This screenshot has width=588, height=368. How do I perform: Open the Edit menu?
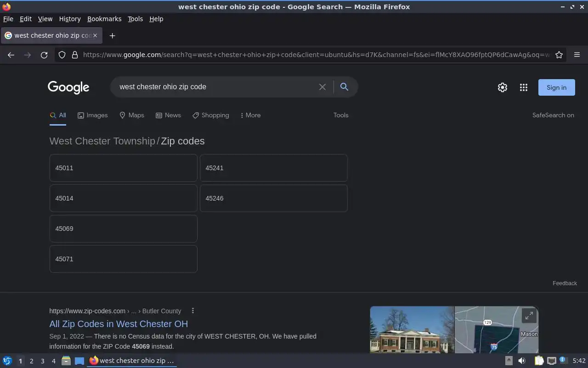click(26, 19)
